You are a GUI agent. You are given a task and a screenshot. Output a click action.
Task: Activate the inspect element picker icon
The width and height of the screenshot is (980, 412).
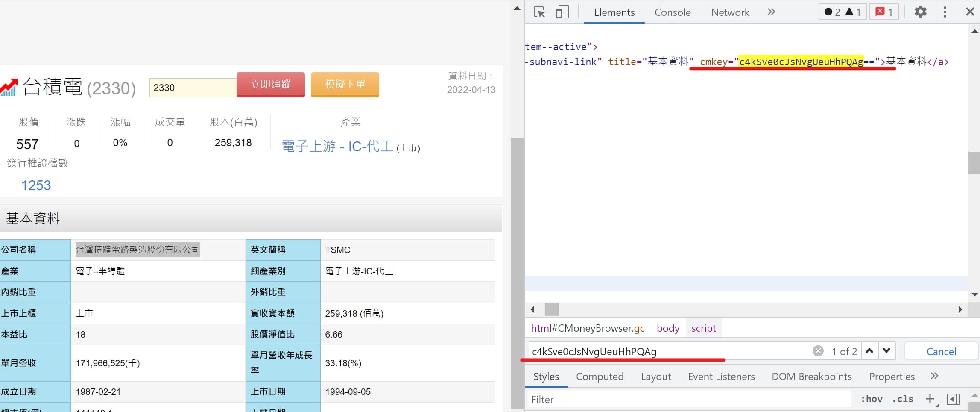click(x=539, y=12)
